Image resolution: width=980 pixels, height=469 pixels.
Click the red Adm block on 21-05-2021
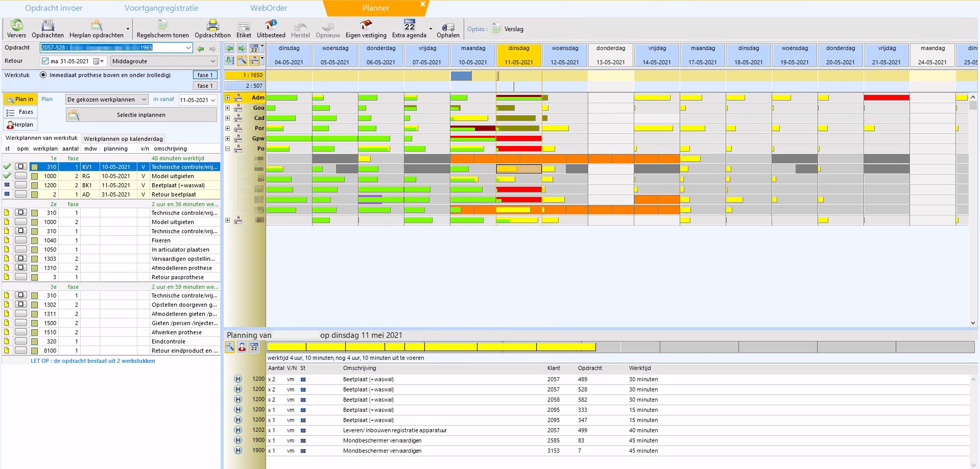coord(886,97)
